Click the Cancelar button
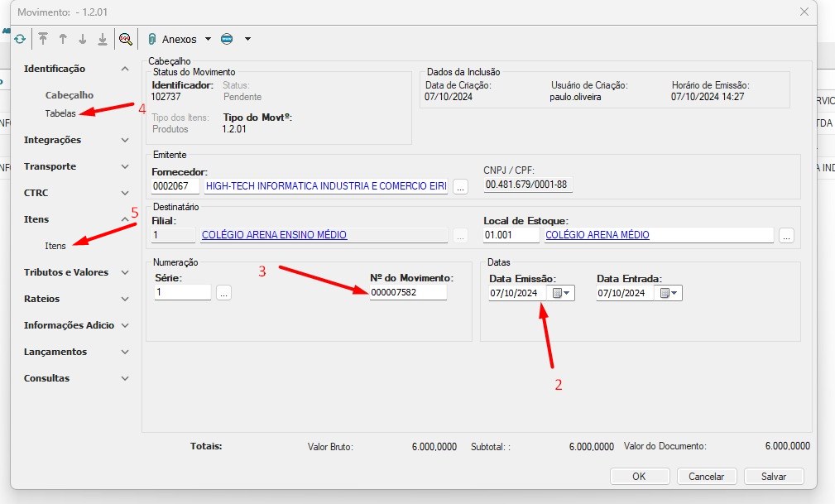835x504 pixels. point(706,476)
